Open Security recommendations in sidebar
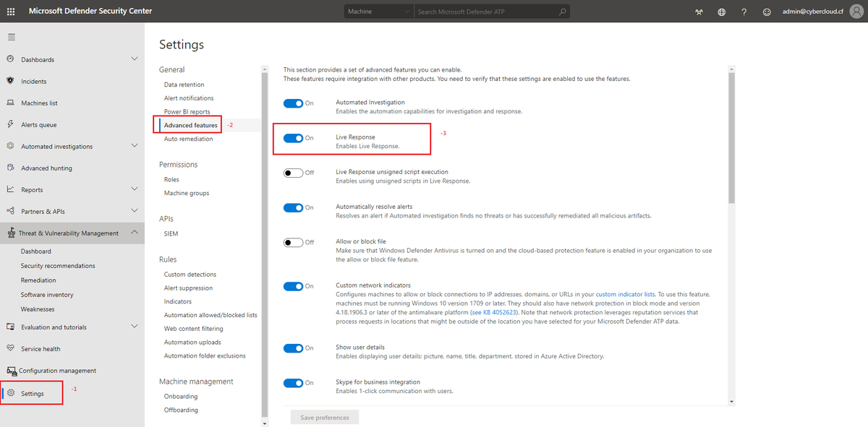This screenshot has width=868, height=427. 58,266
